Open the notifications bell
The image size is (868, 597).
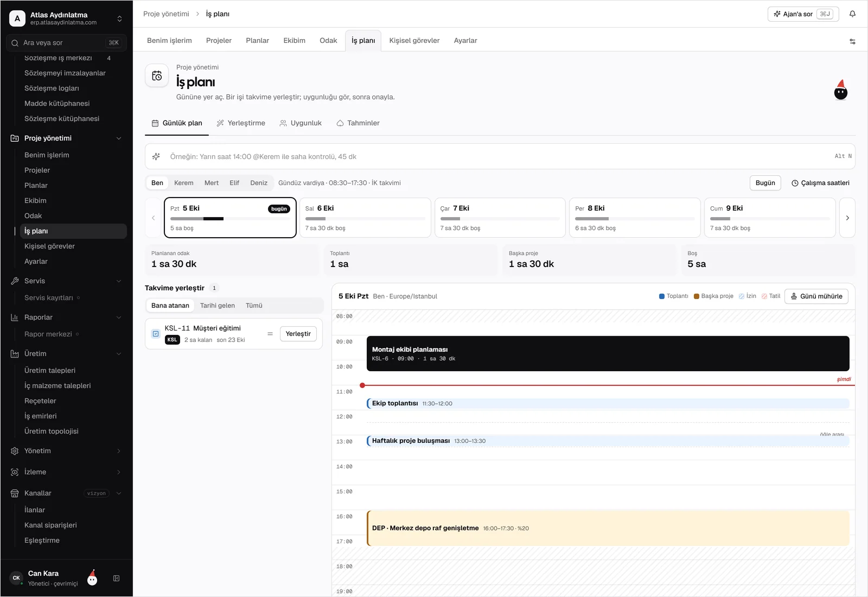(852, 14)
